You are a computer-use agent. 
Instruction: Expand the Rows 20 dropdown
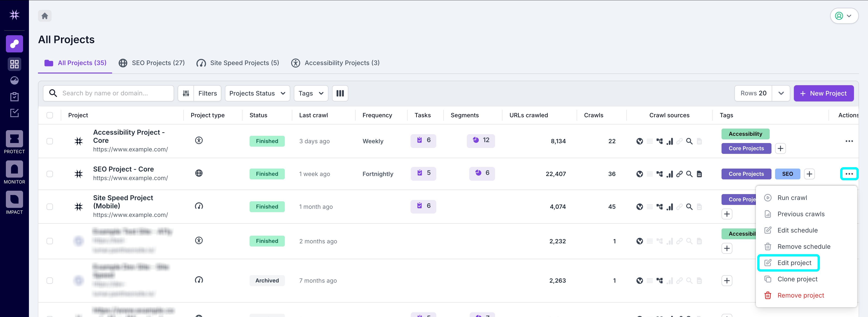click(x=781, y=93)
